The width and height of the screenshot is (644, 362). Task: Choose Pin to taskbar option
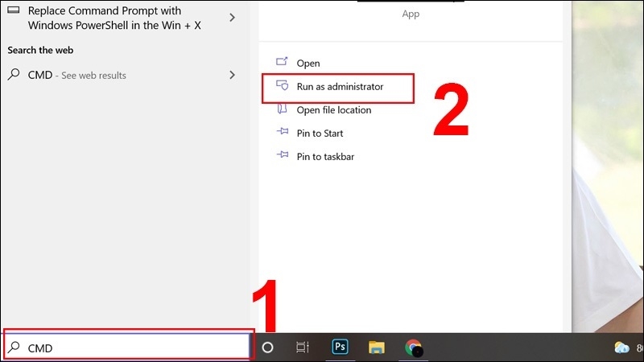[325, 157]
